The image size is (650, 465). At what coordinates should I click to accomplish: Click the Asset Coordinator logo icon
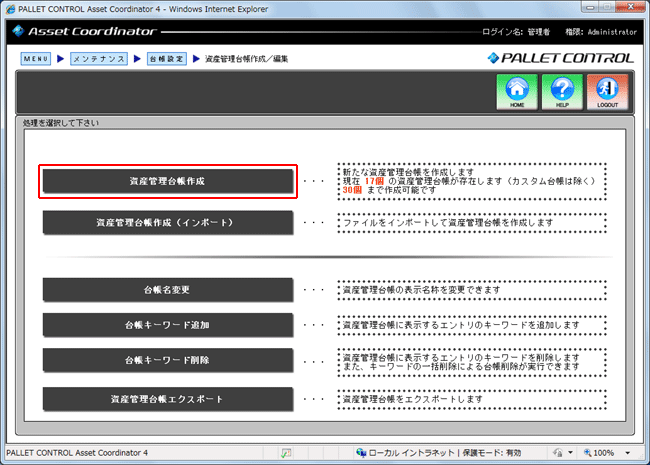[18, 31]
